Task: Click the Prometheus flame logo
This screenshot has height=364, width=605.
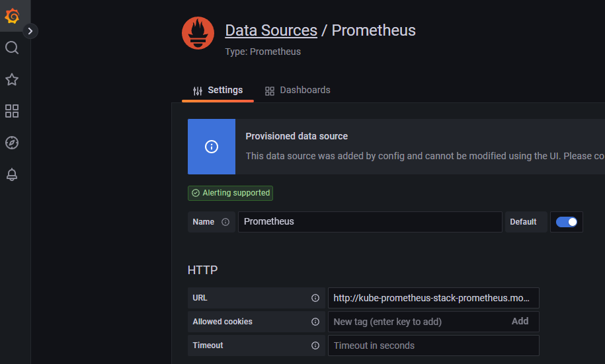Action: tap(198, 32)
